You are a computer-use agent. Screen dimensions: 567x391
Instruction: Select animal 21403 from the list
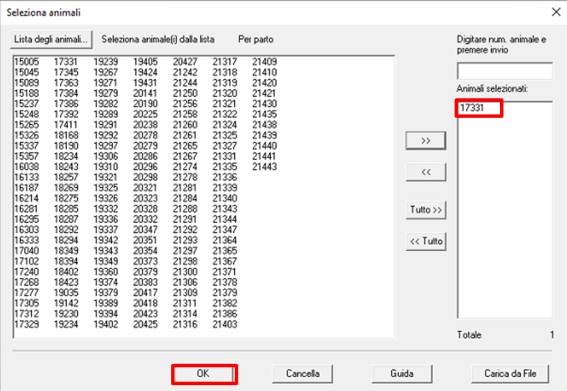coord(225,324)
